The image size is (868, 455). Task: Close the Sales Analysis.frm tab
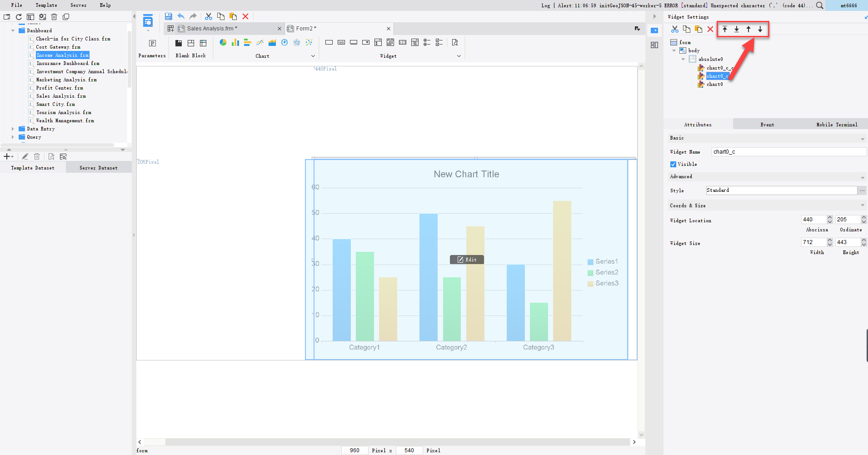coord(279,28)
